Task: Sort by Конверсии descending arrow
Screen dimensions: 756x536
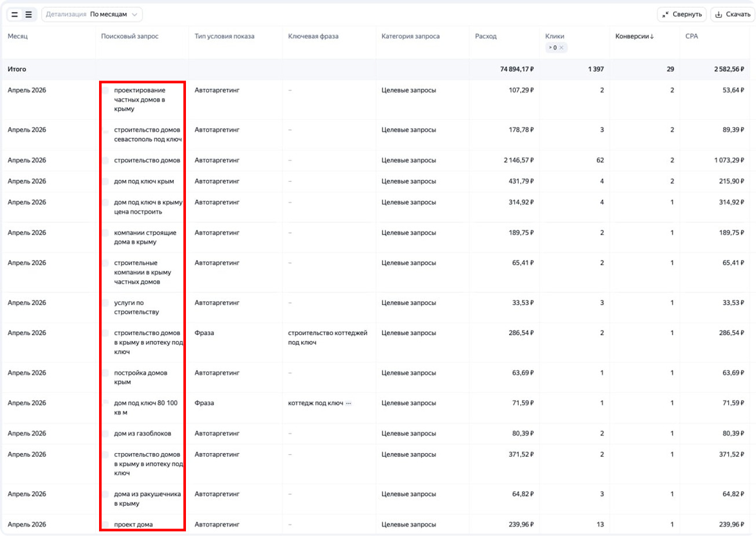Action: [652, 36]
